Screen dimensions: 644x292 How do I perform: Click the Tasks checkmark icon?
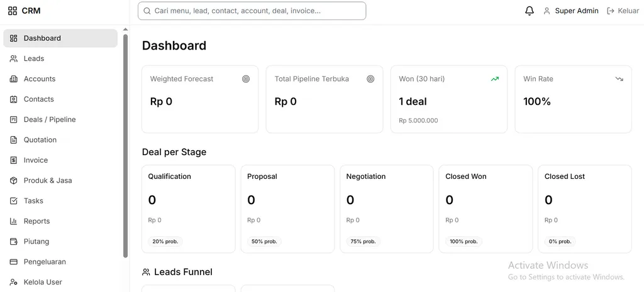click(x=14, y=201)
